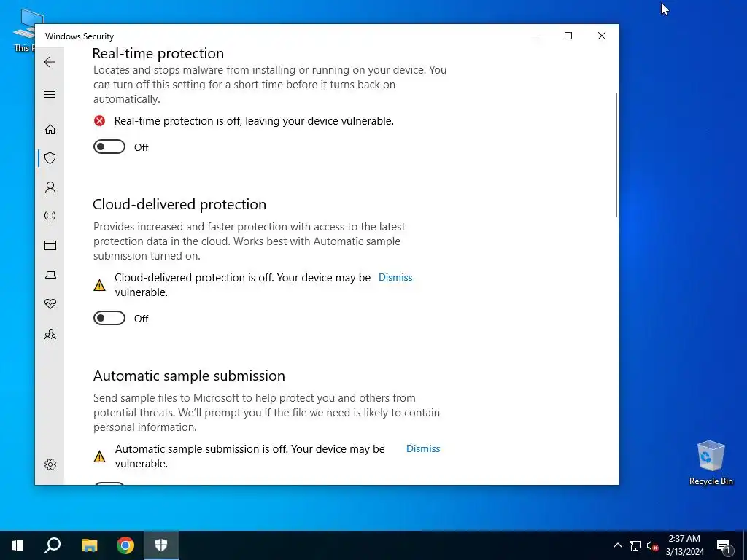Screen dimensions: 747x560
Task: Open Family options icon
Action: (x=50, y=334)
